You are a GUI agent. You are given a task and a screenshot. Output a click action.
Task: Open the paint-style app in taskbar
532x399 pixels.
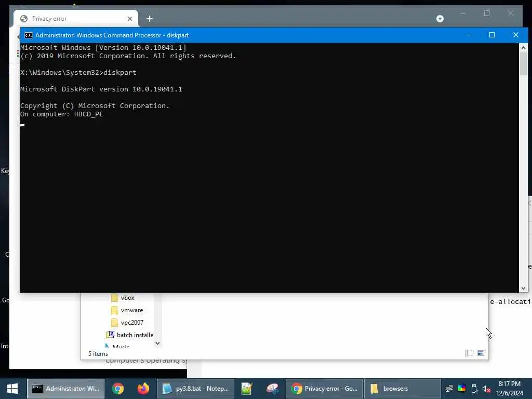(x=272, y=389)
